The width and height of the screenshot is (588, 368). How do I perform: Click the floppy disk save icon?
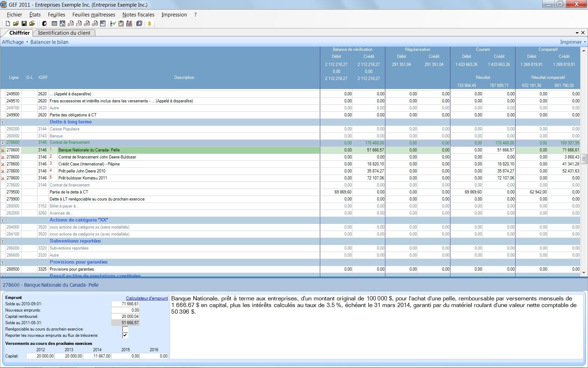pos(24,23)
